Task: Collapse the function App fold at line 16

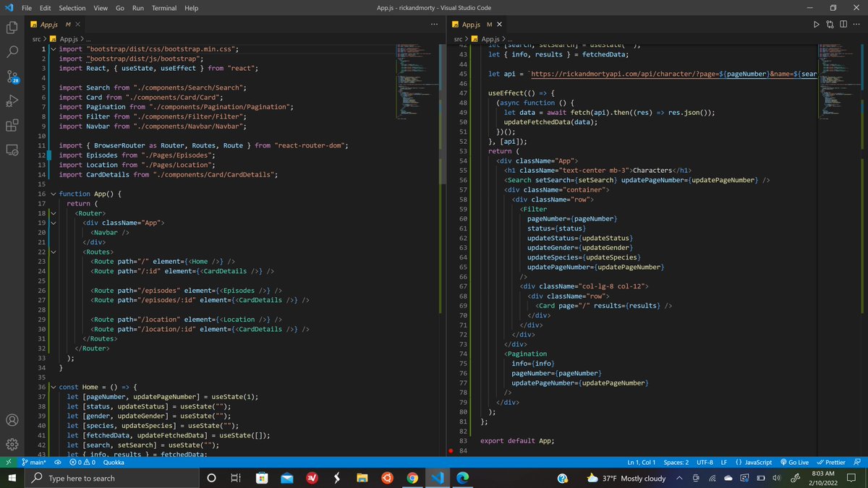Action: coord(53,194)
